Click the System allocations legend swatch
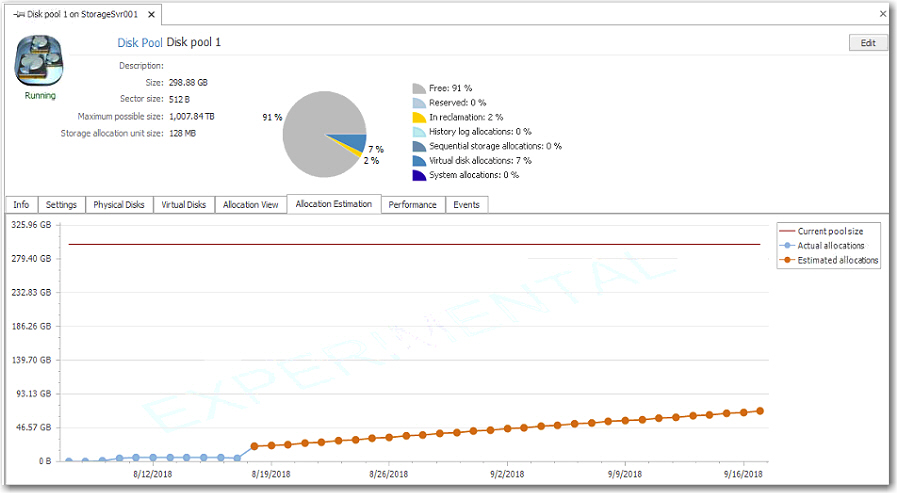 419,175
